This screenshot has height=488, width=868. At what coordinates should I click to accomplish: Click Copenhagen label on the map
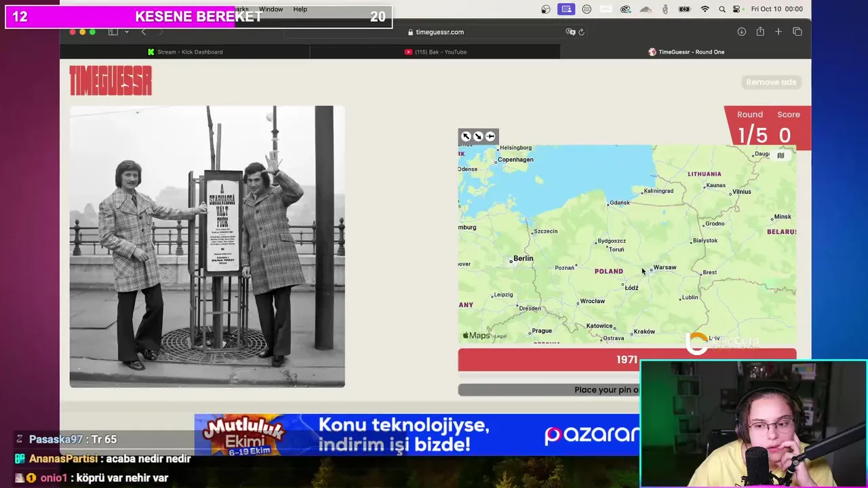tap(515, 160)
